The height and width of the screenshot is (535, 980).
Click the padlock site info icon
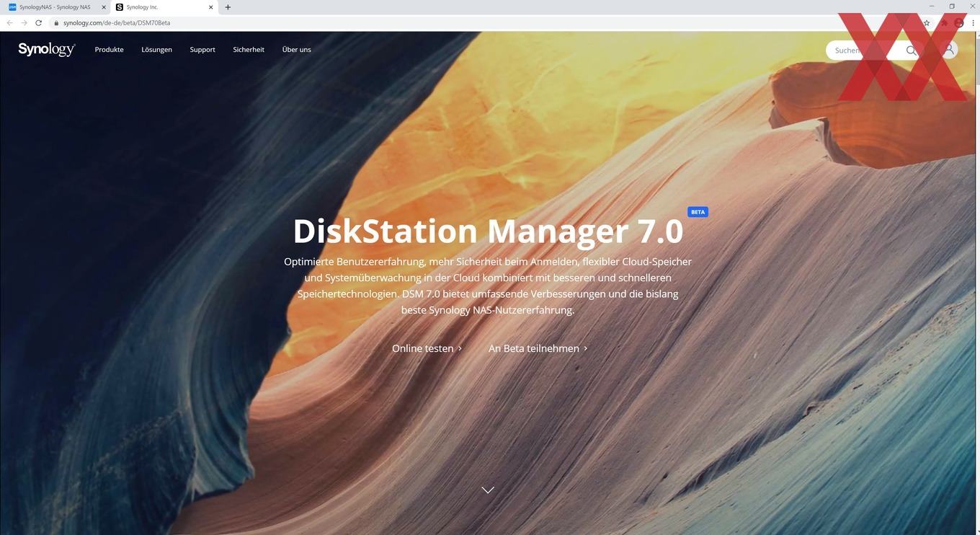tap(55, 23)
